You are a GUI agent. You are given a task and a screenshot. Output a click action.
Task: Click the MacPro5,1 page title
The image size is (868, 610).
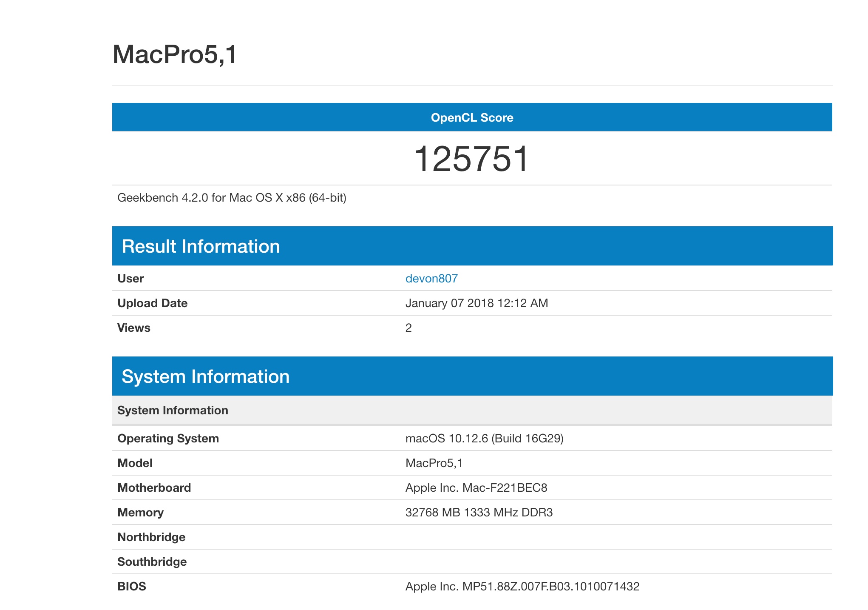click(x=175, y=54)
